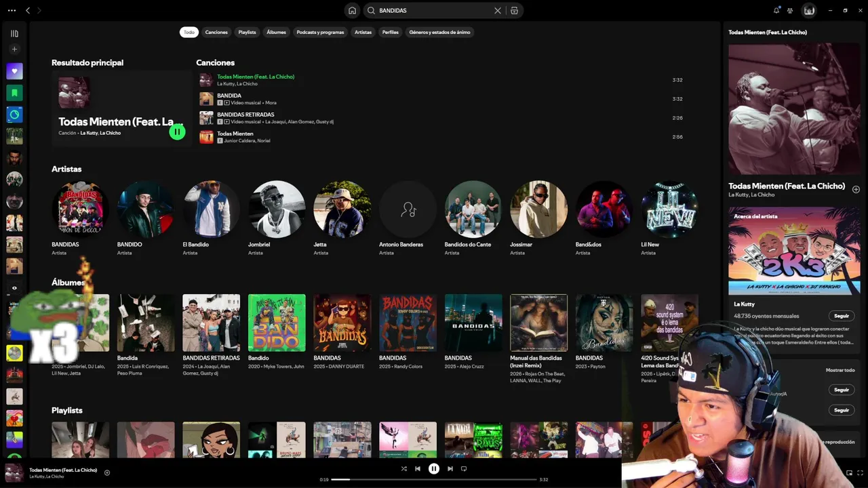The image size is (868, 488).
Task: Open the BANDIDO artist
Action: (146, 209)
